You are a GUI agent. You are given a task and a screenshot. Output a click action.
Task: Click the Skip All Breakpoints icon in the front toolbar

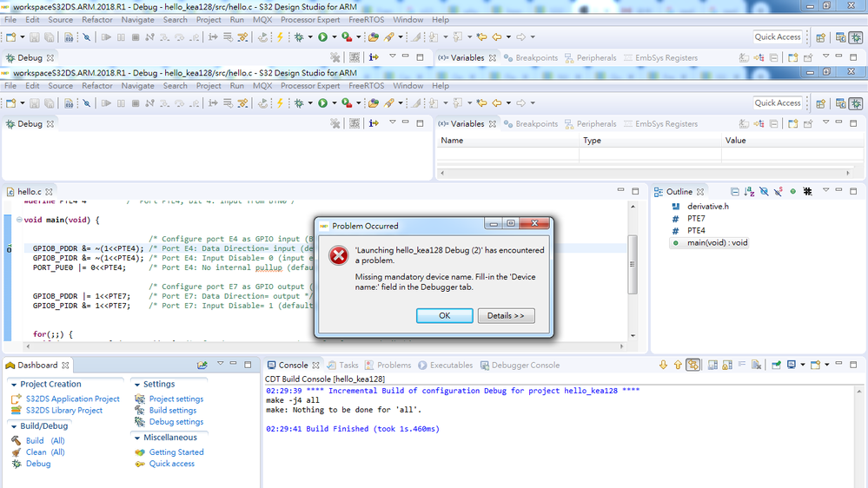pos(87,103)
